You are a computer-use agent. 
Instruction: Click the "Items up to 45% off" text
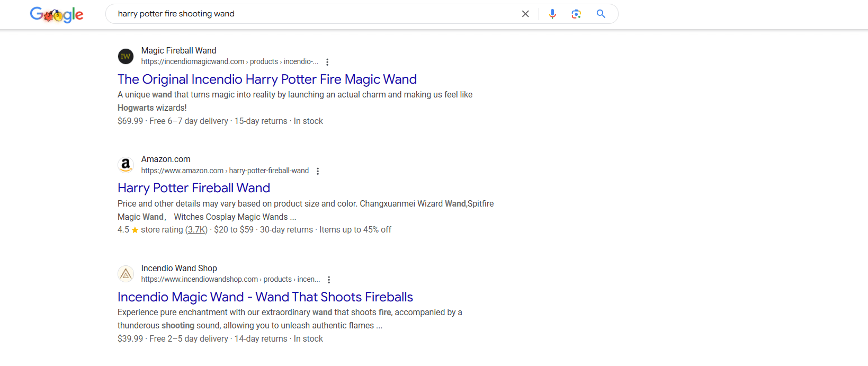[355, 229]
